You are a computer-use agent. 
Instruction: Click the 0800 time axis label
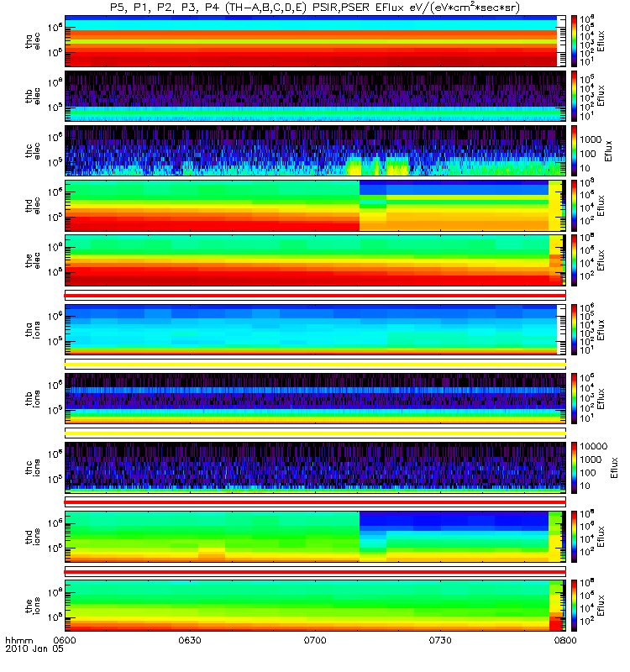coord(565,640)
